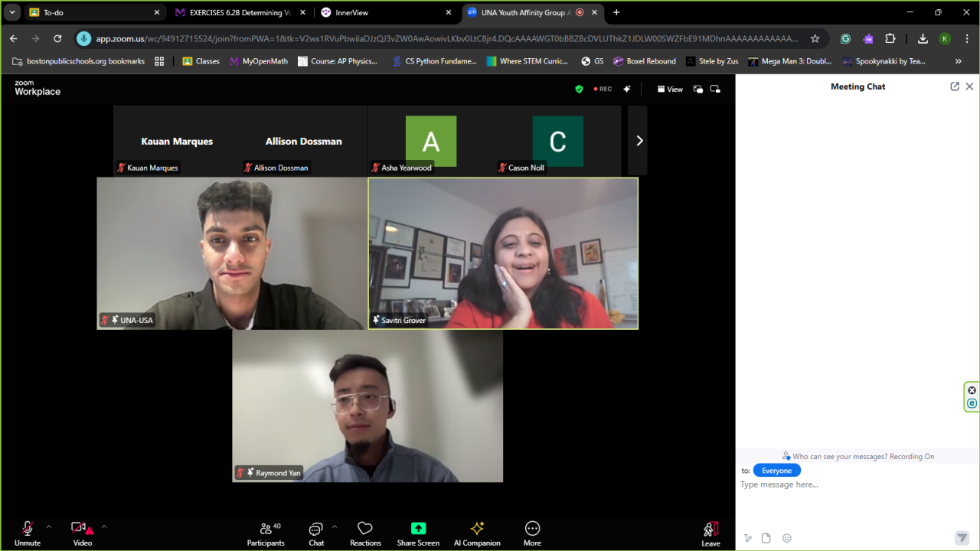This screenshot has height=551, width=980.
Task: Start Share Screen
Action: point(418,533)
